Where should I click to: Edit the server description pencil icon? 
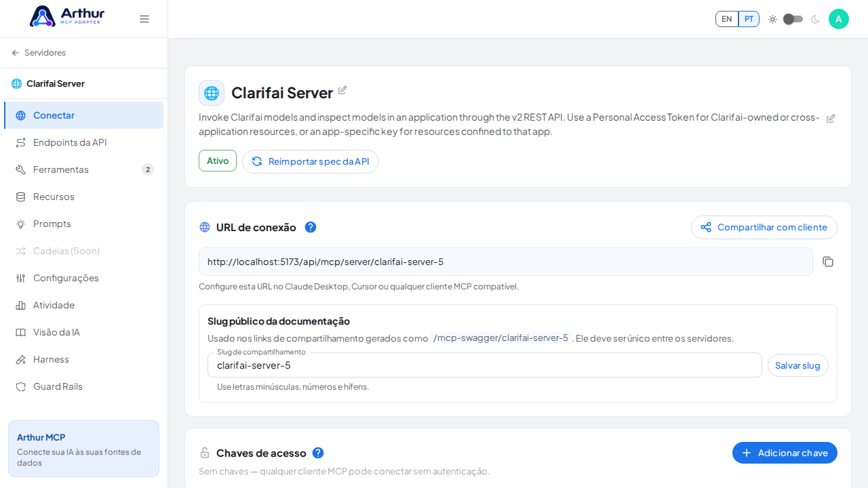point(831,118)
